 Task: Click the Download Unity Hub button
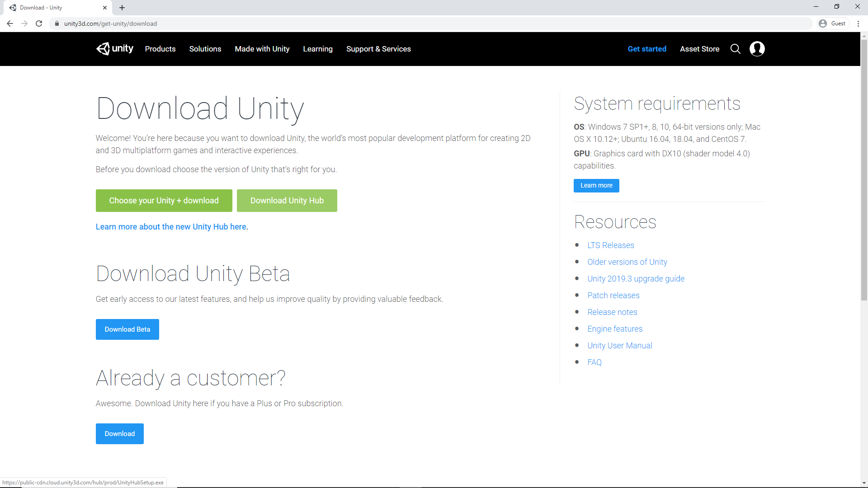click(x=287, y=201)
